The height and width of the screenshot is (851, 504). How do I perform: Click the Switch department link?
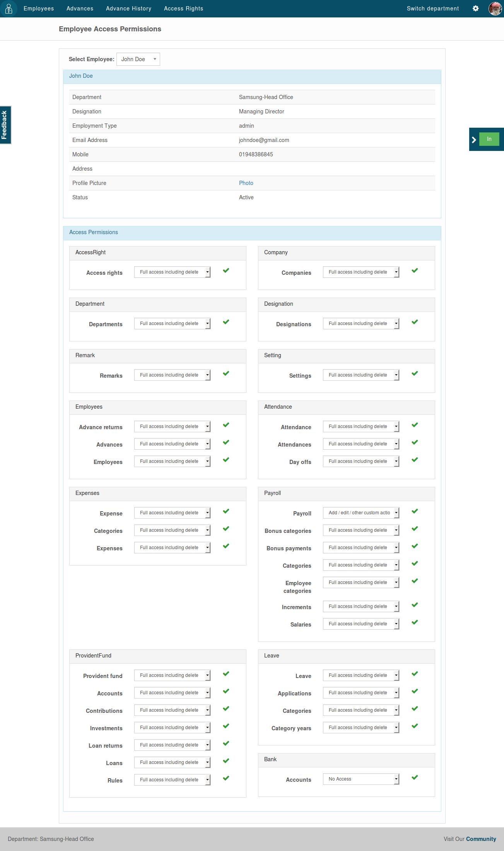(432, 9)
